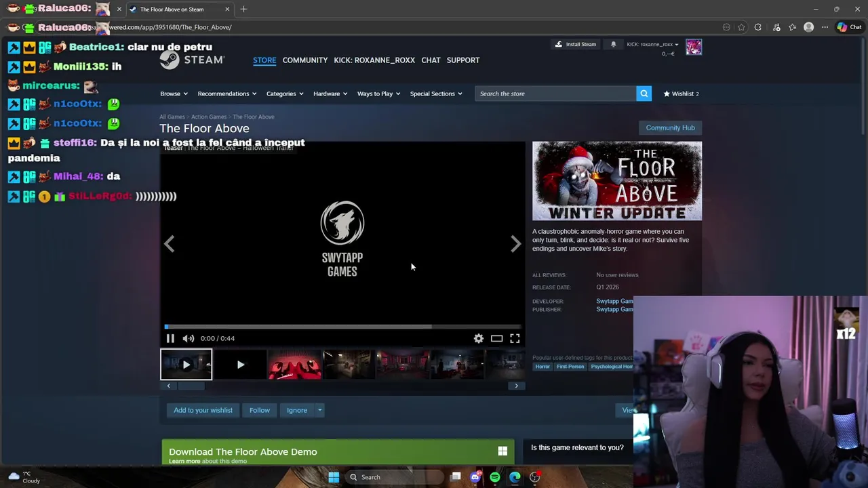This screenshot has width=868, height=488.
Task: Click the Action Games breadcrumb
Action: click(209, 117)
